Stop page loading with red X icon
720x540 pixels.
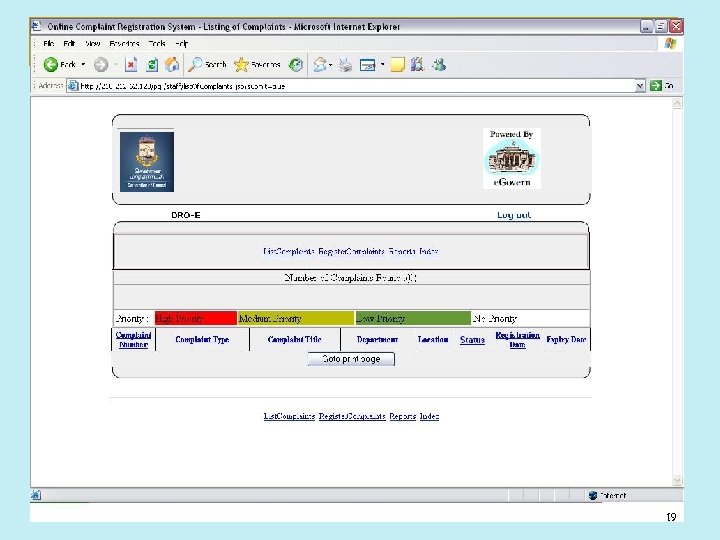pyautogui.click(x=131, y=65)
